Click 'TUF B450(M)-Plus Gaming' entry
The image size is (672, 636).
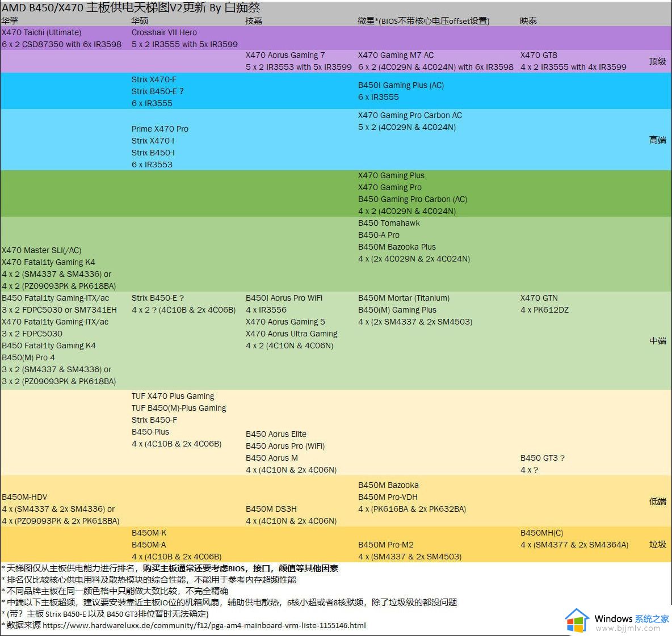coord(179,408)
